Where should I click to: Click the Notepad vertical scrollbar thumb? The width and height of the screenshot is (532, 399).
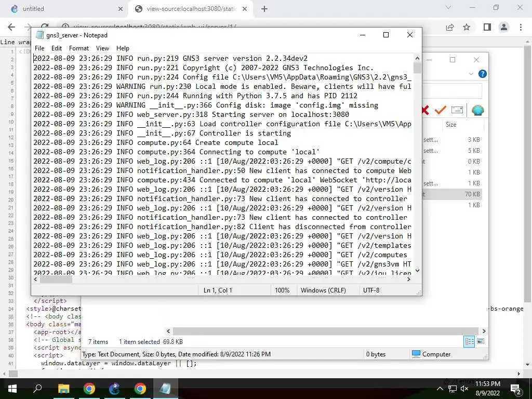coord(417,67)
